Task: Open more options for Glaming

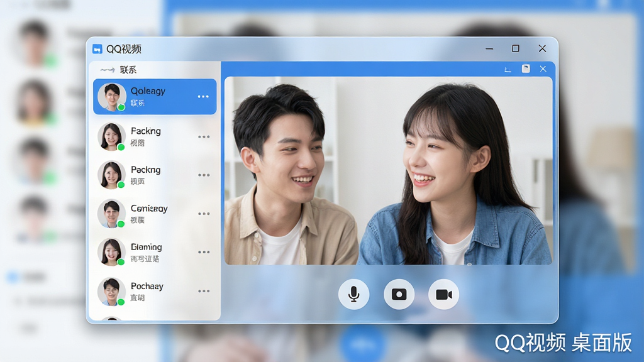Action: (204, 252)
